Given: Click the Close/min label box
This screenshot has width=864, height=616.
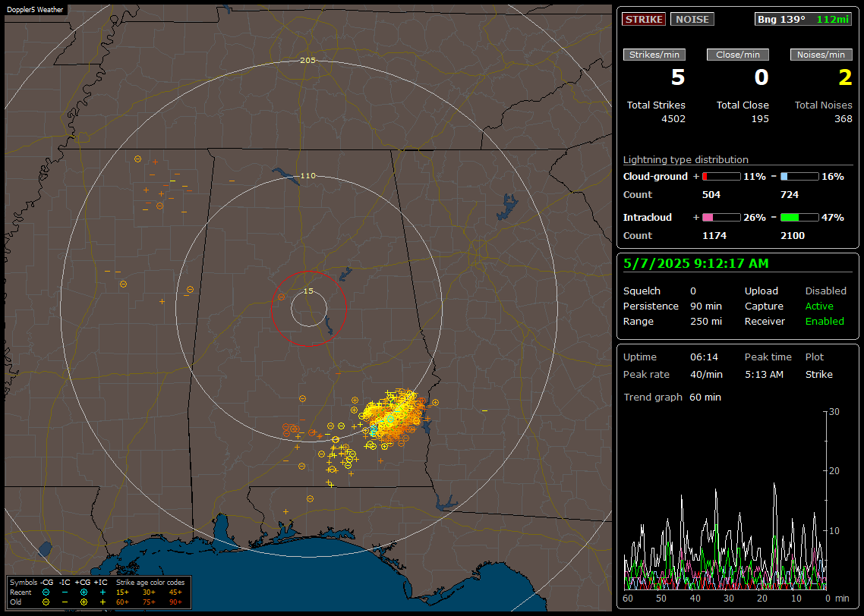Looking at the screenshot, I should (738, 55).
